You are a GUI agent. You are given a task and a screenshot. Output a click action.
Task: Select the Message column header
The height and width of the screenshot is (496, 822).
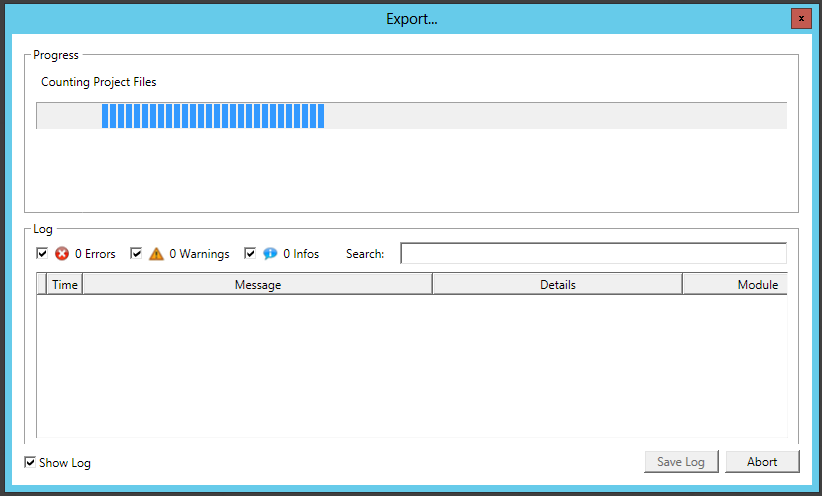(257, 285)
